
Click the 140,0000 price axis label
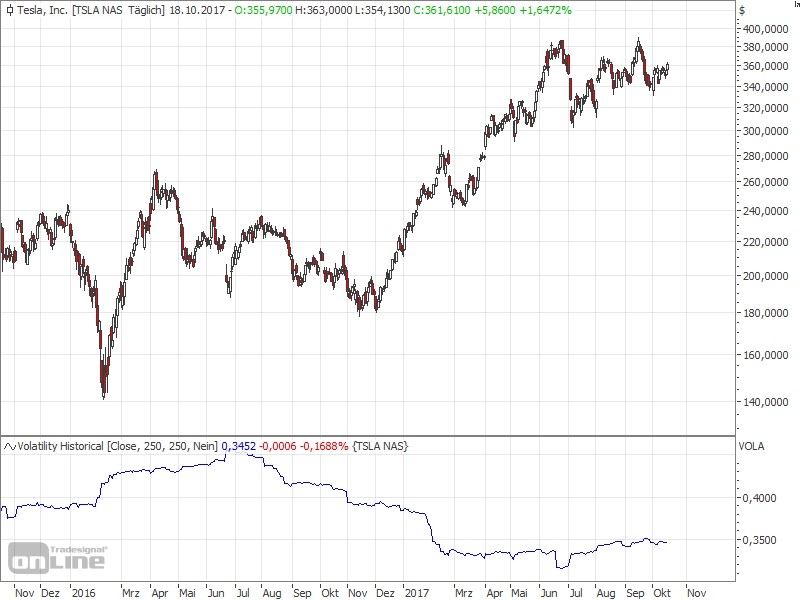pyautogui.click(x=766, y=402)
